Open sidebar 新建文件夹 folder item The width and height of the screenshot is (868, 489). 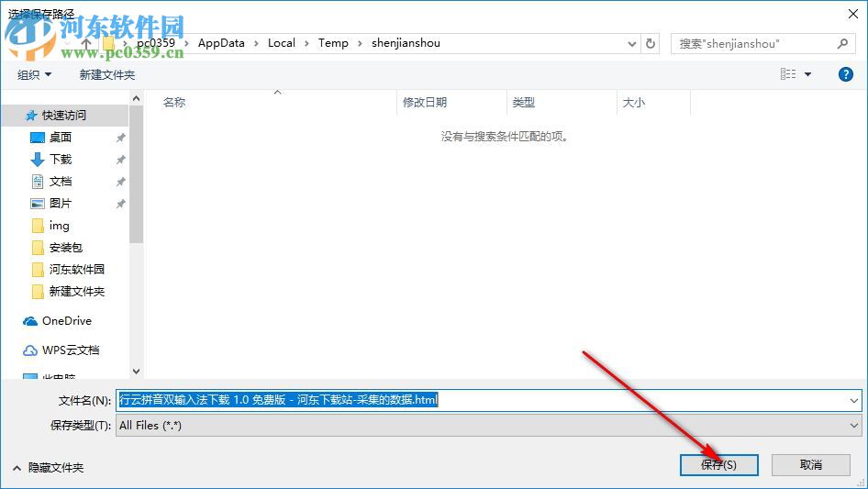[76, 292]
